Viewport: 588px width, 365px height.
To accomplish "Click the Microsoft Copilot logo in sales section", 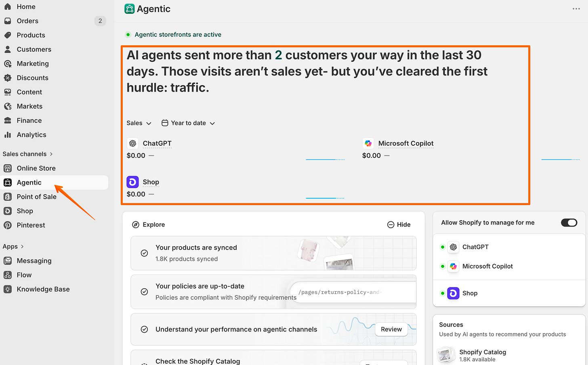I will click(x=368, y=143).
